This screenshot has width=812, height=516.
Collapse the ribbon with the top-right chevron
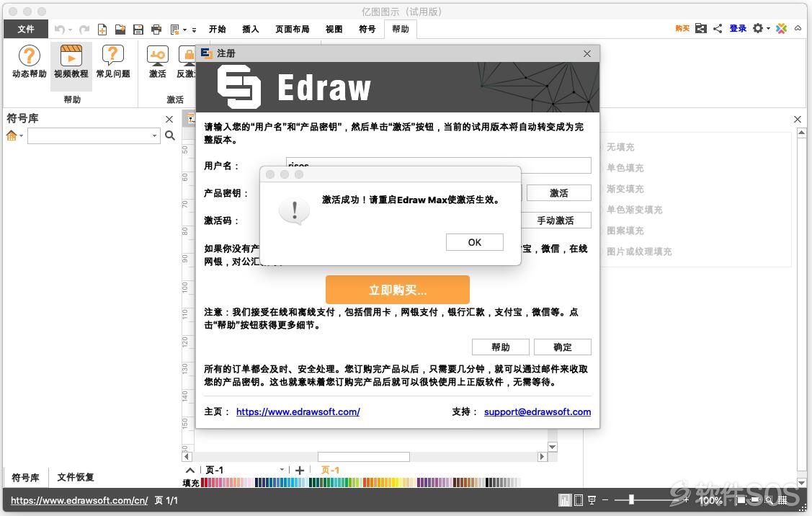point(798,29)
